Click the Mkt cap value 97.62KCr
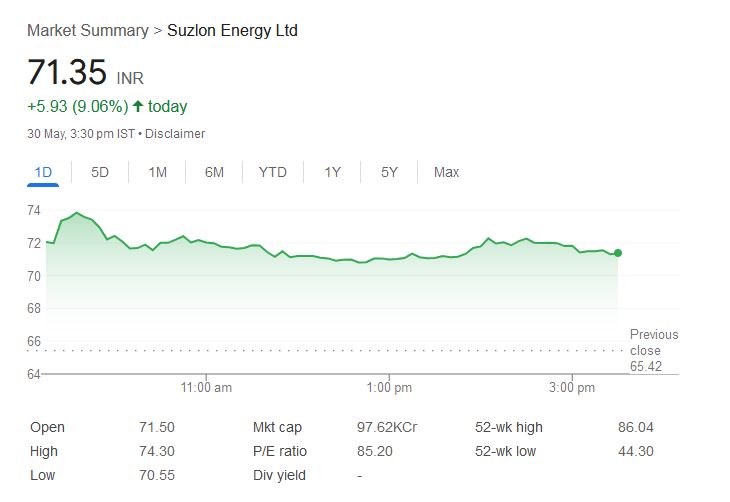The width and height of the screenshot is (730, 502). pyautogui.click(x=387, y=427)
